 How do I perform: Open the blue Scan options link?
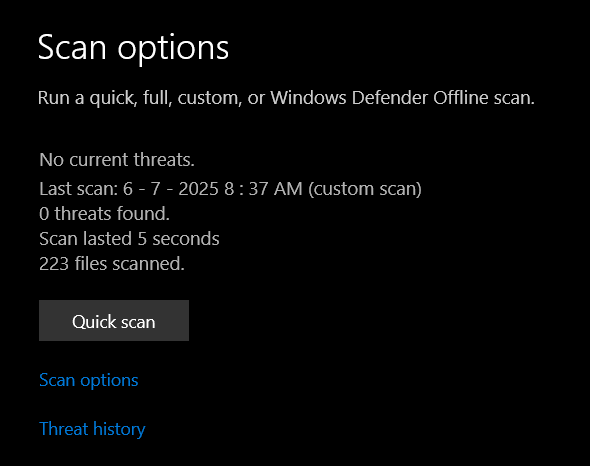[x=89, y=381]
